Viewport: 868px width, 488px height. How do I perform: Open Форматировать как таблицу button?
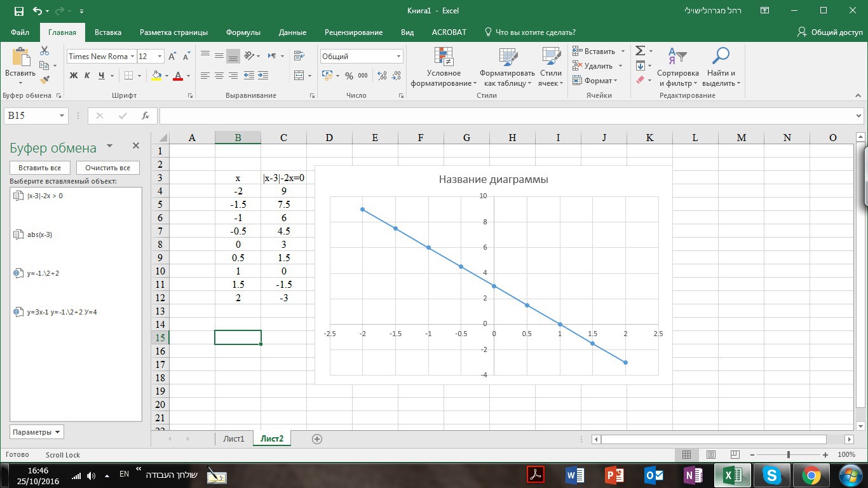coord(507,67)
